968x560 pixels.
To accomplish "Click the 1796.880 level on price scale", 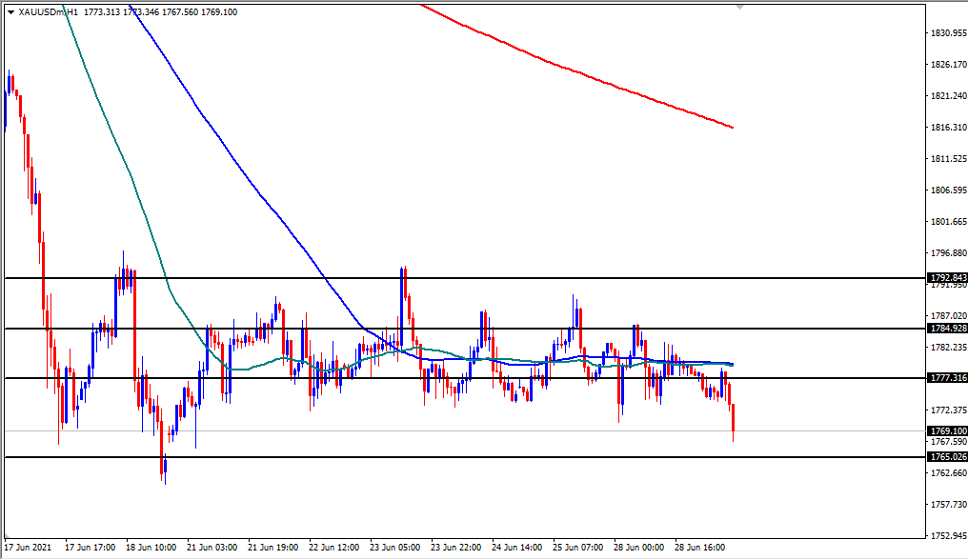I will pos(949,253).
